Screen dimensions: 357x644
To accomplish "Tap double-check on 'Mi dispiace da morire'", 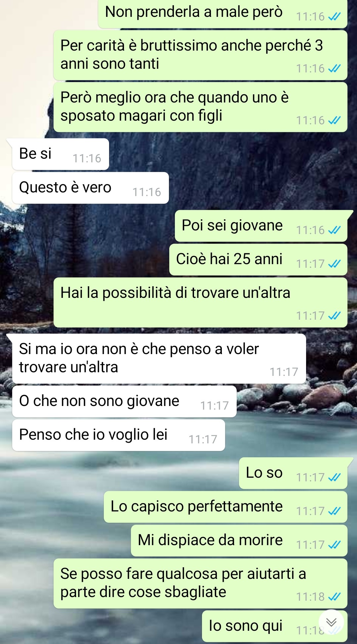I will tap(334, 545).
